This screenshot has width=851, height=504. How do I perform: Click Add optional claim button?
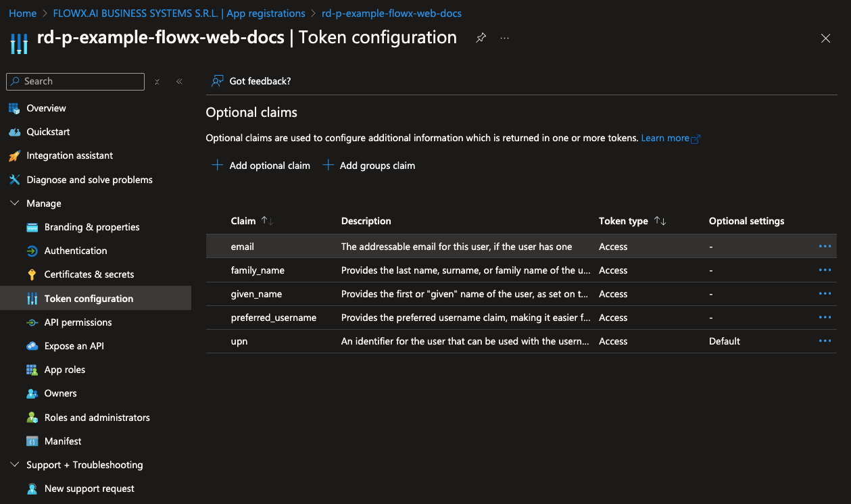tap(261, 166)
